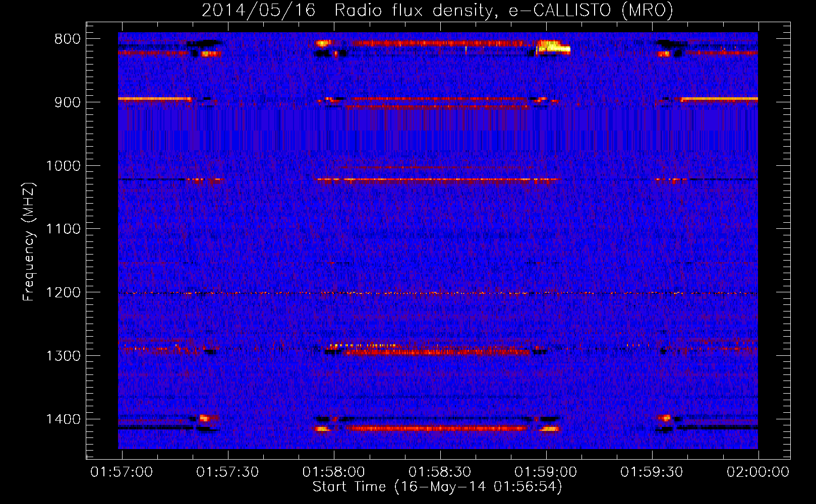Select the 1100 frequency tick label
816x504 pixels.
tap(63, 229)
